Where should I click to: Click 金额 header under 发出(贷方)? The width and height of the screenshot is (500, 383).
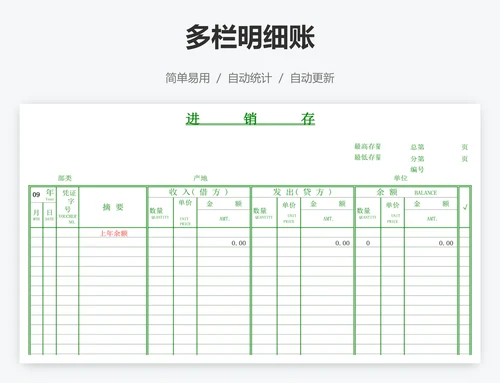327,204
